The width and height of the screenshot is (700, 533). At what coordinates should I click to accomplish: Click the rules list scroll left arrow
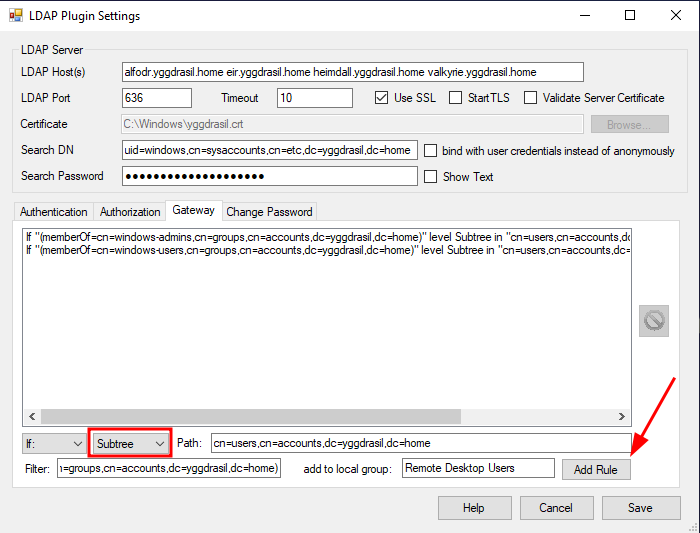[32, 416]
